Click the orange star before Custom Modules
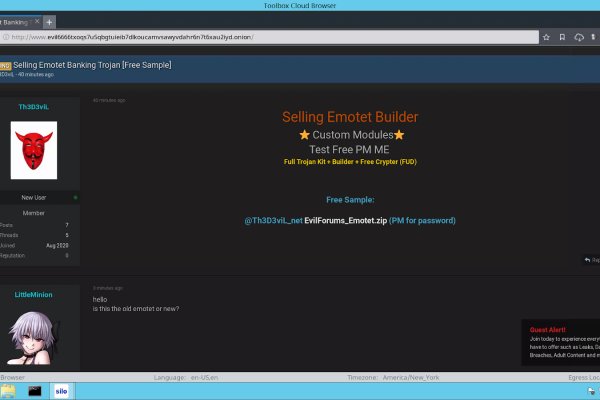Screen dimensions: 600x400 [306, 134]
